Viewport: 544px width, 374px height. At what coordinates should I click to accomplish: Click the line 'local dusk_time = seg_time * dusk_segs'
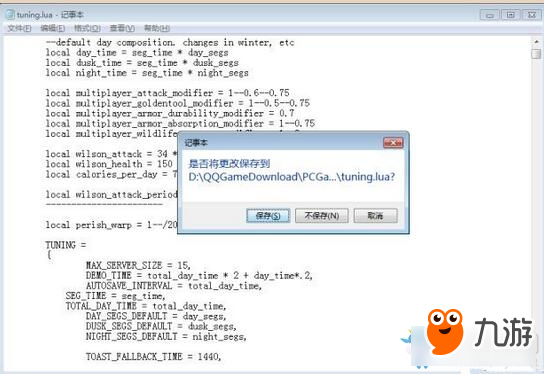click(x=142, y=63)
